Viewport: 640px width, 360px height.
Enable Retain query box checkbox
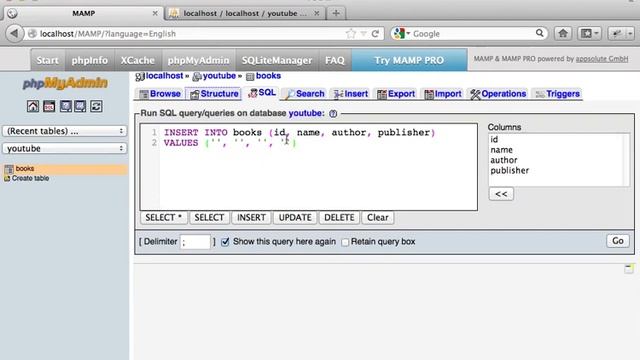click(x=345, y=242)
